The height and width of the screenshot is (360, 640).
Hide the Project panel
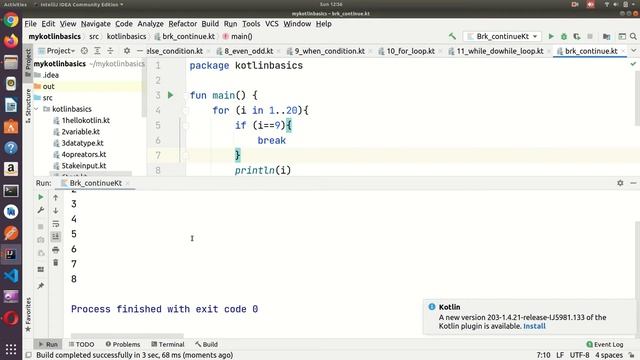pos(140,51)
